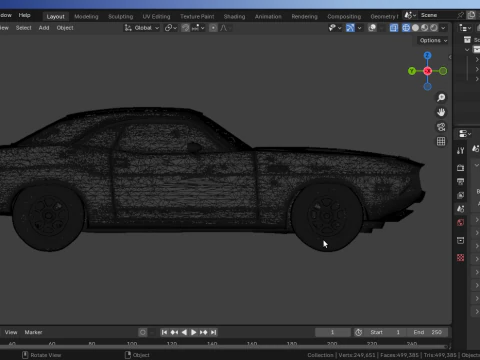480x360 pixels.
Task: Open the World properties tab
Action: 461,223
